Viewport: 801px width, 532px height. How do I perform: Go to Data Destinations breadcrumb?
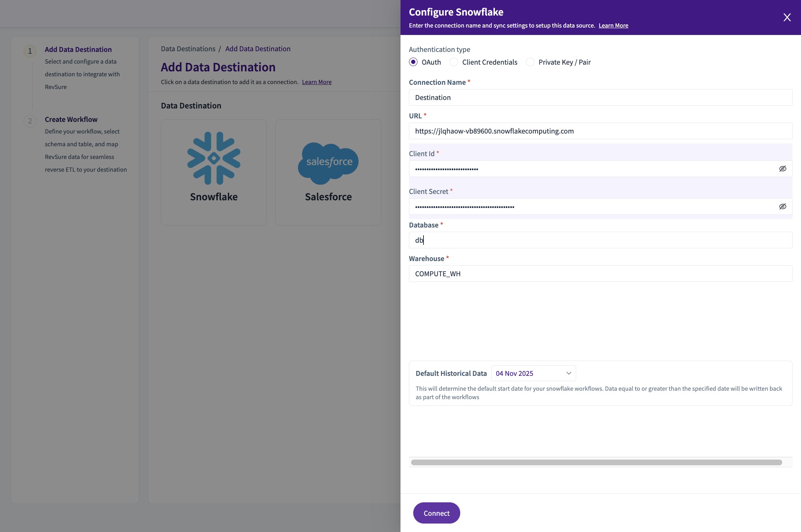188,49
